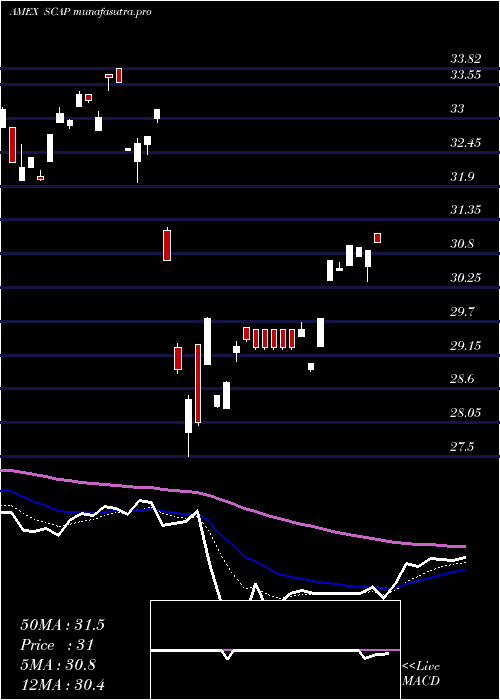This screenshot has height=700, width=500.
Task: Select the 28.6 price axis label
Action: [x=462, y=379]
